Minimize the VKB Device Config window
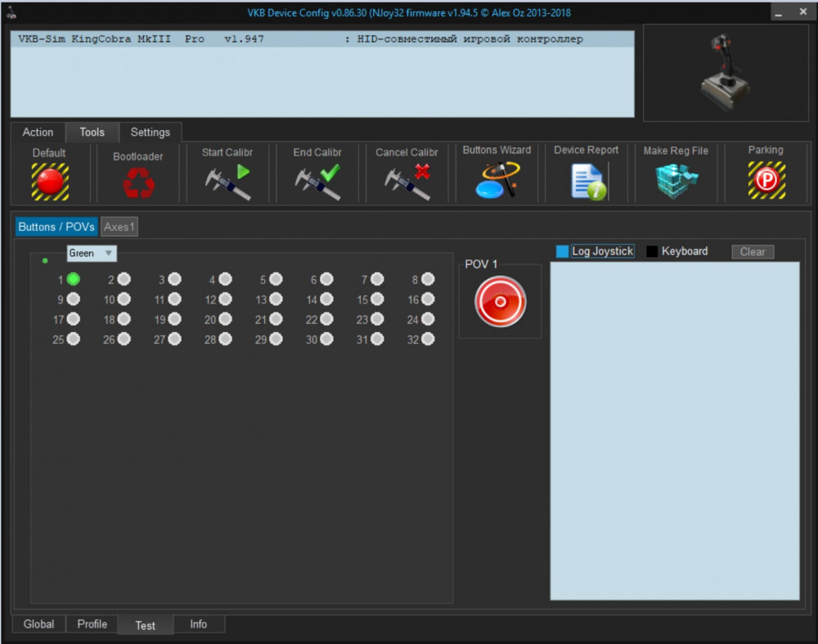 point(779,12)
